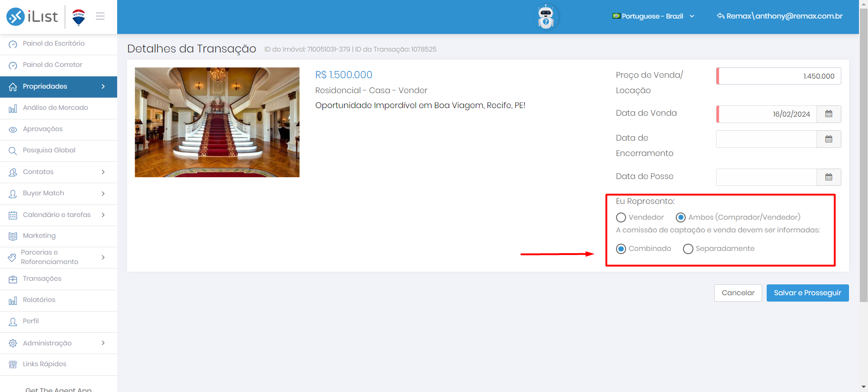
Task: Click the Parcerias handshake icon
Action: click(x=12, y=257)
